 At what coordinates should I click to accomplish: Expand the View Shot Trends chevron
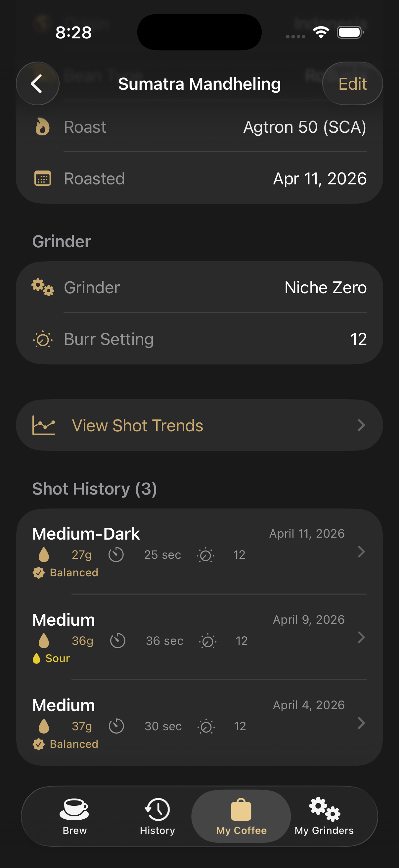click(361, 425)
